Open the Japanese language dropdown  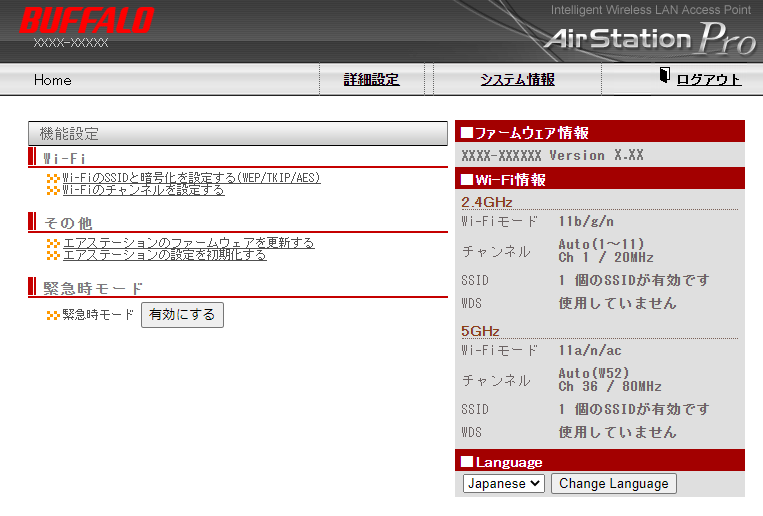click(503, 484)
